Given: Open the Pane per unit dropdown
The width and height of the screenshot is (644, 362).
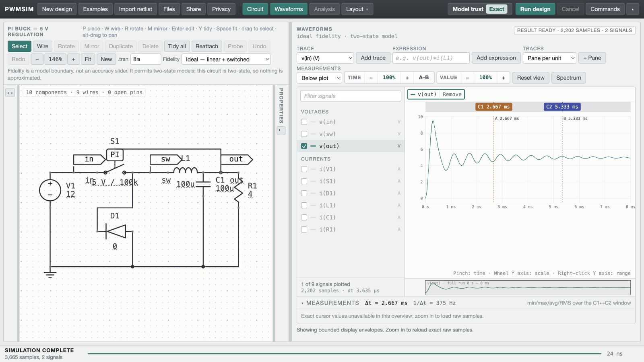Looking at the screenshot, I should coord(549,58).
